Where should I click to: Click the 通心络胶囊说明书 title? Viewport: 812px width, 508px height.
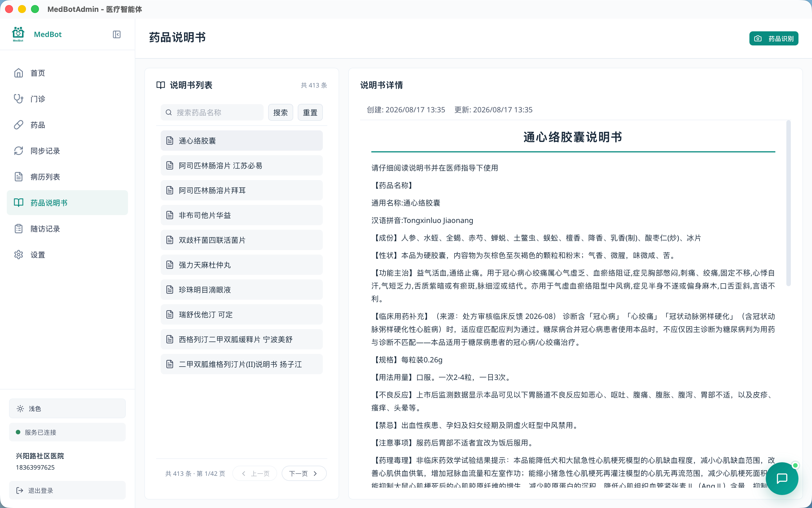[573, 137]
